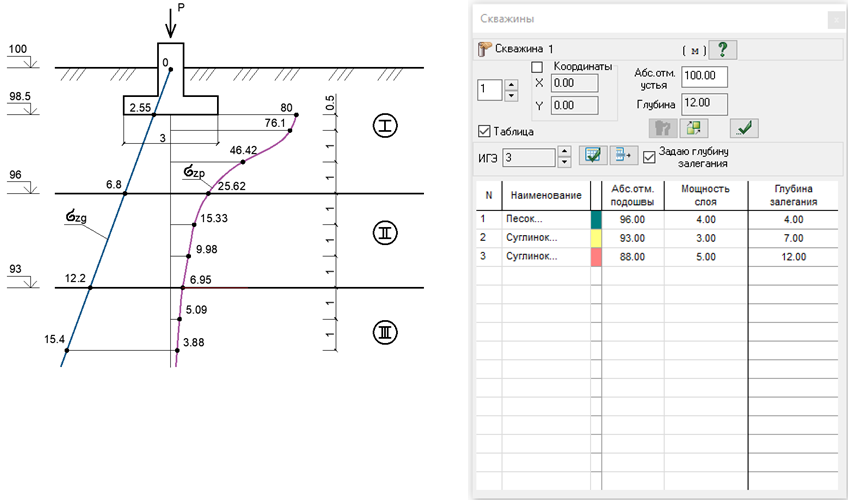Increase the ИГЭ value with up arrow
This screenshot has height=500, width=848.
563,152
